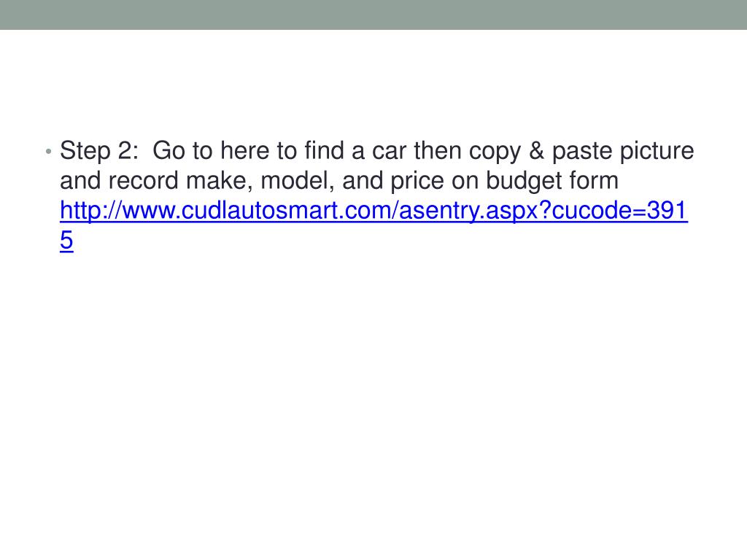747x560 pixels.
Task: Click the 'Step 2: Go to here' instruction text
Action: [x=166, y=151]
